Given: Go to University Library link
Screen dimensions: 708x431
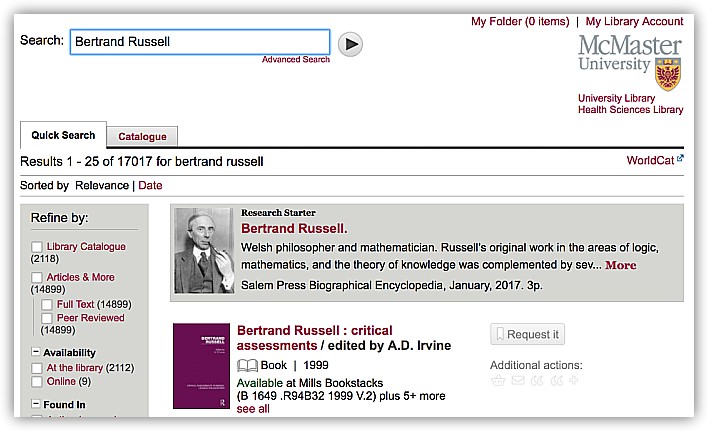Looking at the screenshot, I should pos(616,98).
